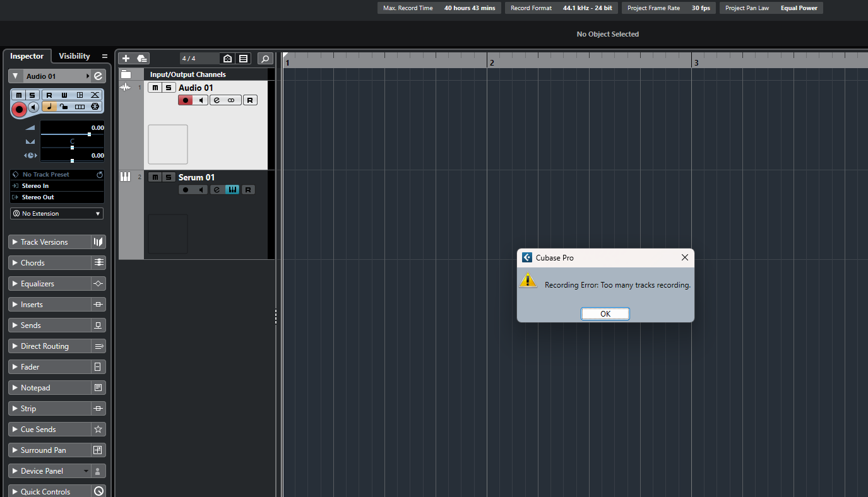Toggle Record Enable on Serum 01 track

pos(186,190)
